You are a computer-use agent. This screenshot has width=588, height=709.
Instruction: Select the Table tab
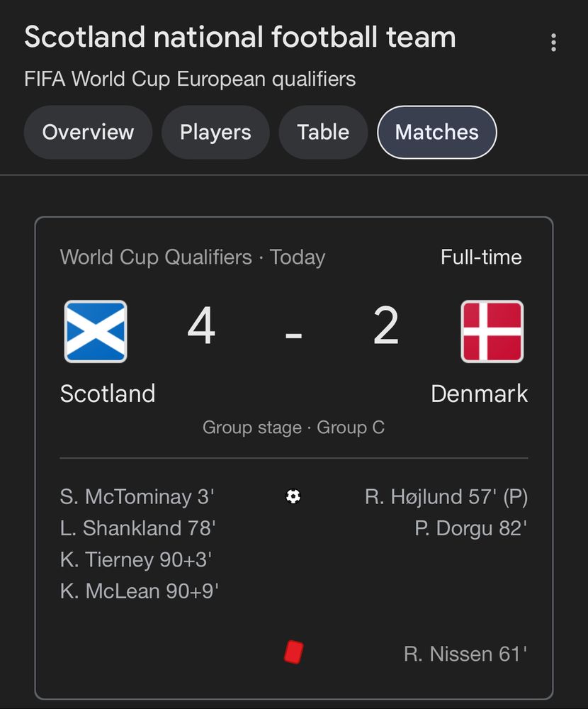click(323, 132)
